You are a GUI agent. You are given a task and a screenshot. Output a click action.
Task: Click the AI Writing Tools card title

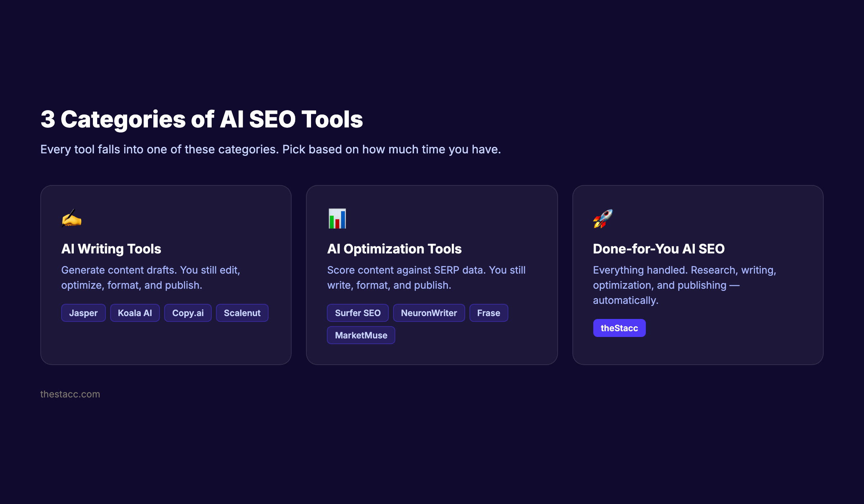click(x=111, y=249)
